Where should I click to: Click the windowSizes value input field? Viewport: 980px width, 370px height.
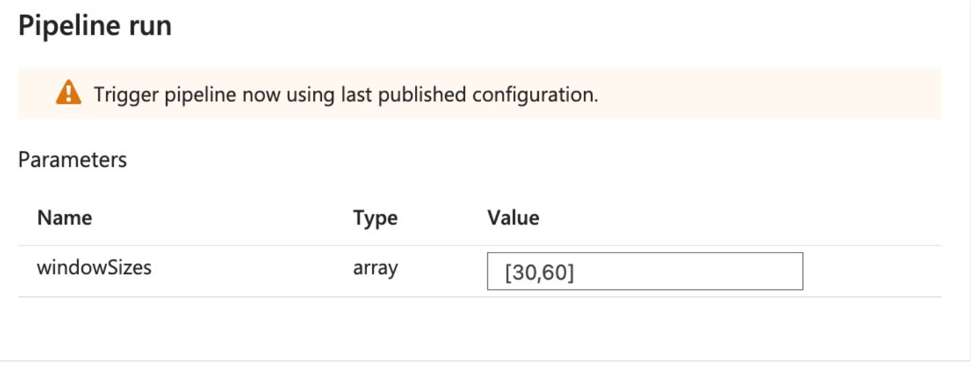coord(644,271)
